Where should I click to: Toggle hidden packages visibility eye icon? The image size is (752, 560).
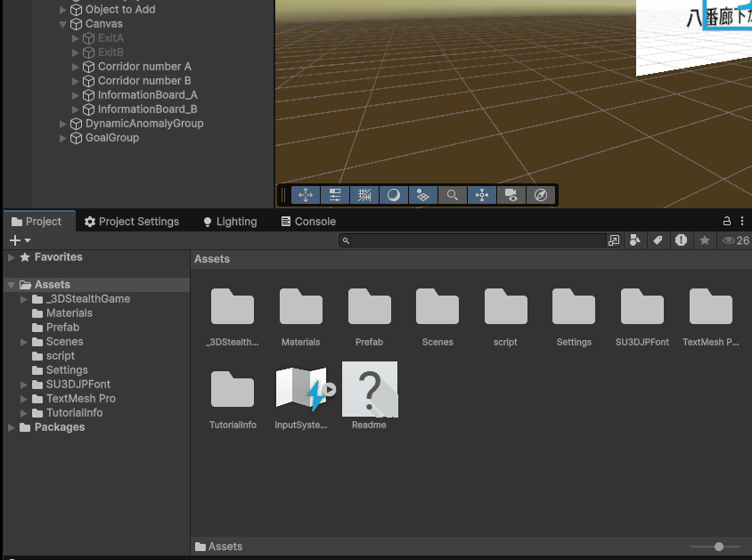729,240
